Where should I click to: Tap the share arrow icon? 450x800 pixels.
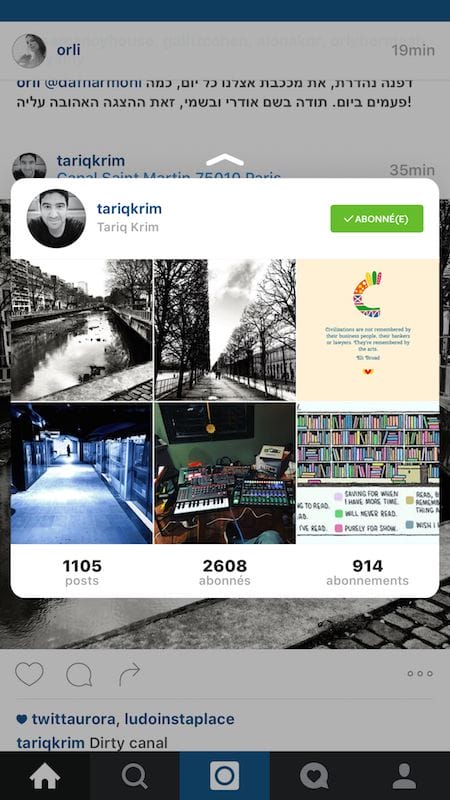click(130, 673)
